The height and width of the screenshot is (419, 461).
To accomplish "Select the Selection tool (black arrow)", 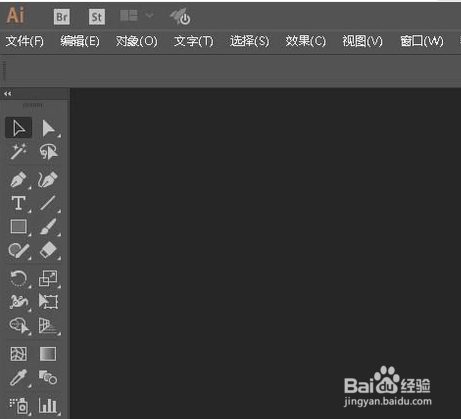I will pyautogui.click(x=19, y=128).
